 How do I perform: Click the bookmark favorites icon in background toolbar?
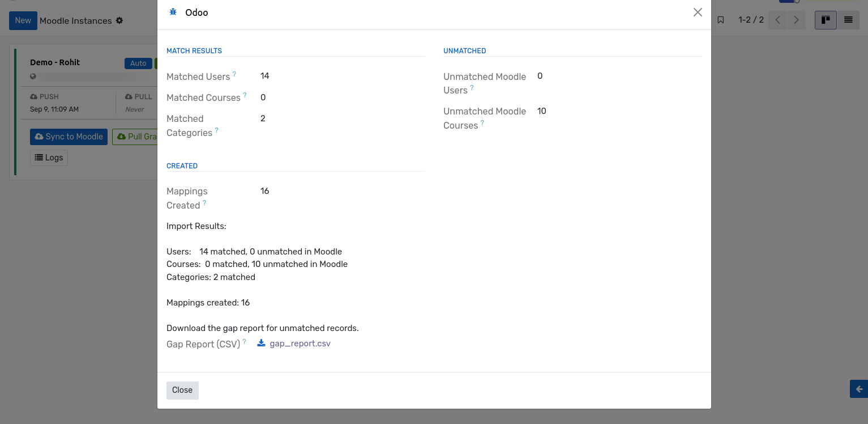(720, 20)
